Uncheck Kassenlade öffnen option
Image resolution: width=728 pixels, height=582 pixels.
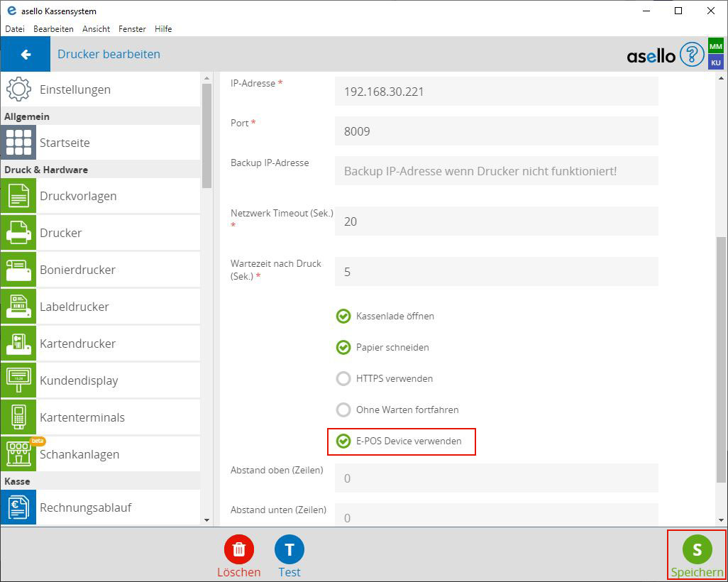[343, 316]
